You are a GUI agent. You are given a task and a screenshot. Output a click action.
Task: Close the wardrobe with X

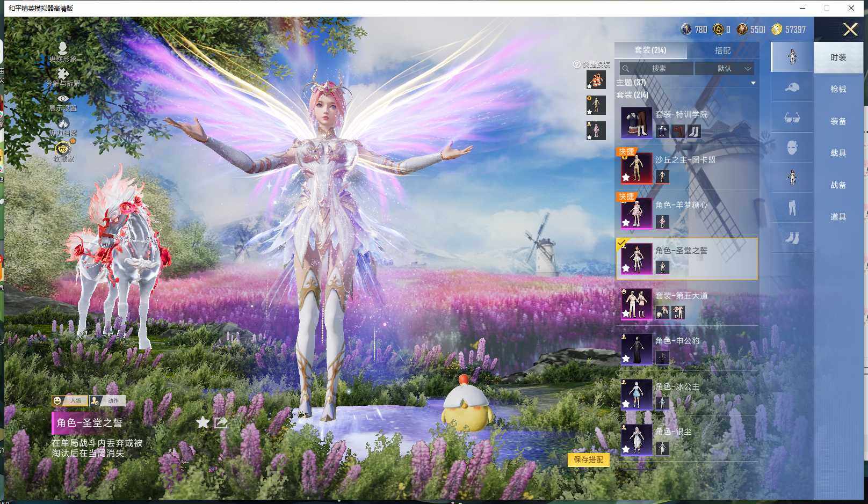(x=850, y=29)
